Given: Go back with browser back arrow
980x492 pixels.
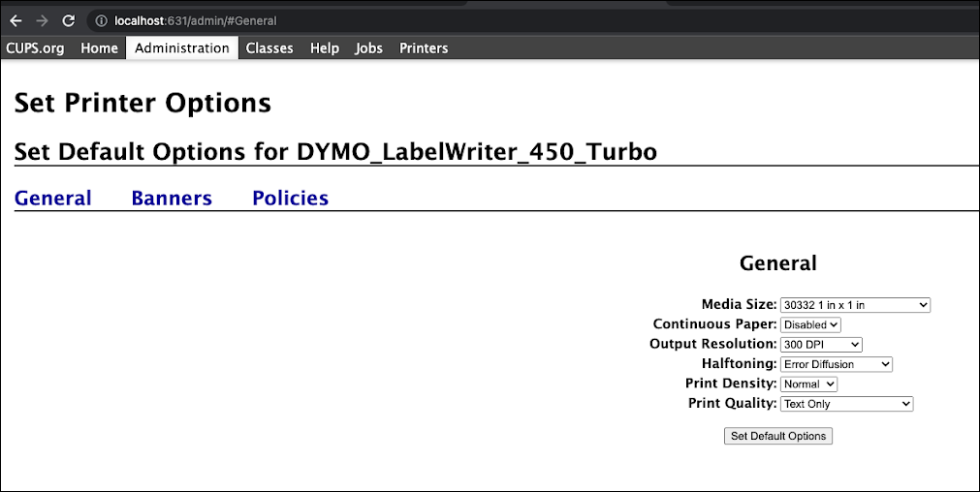Looking at the screenshot, I should tap(16, 20).
